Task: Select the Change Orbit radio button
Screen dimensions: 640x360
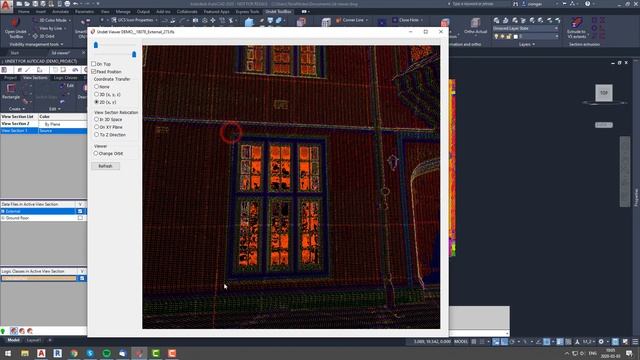Action: tap(96, 153)
